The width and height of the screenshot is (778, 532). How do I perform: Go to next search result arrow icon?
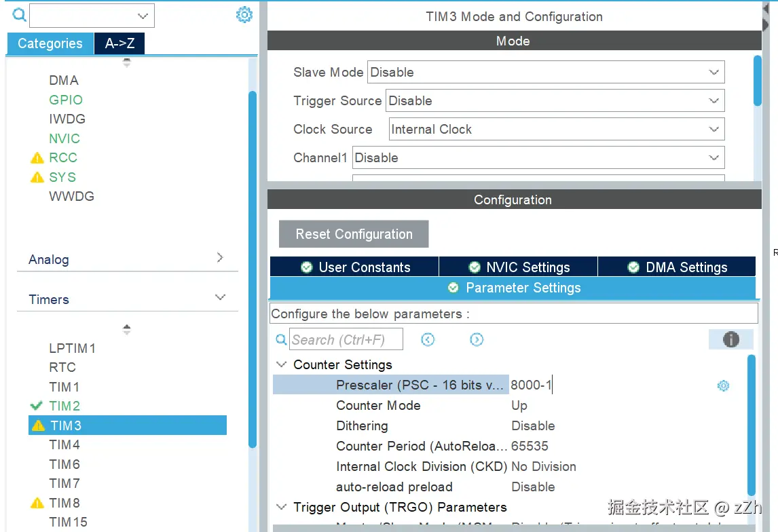tap(477, 339)
